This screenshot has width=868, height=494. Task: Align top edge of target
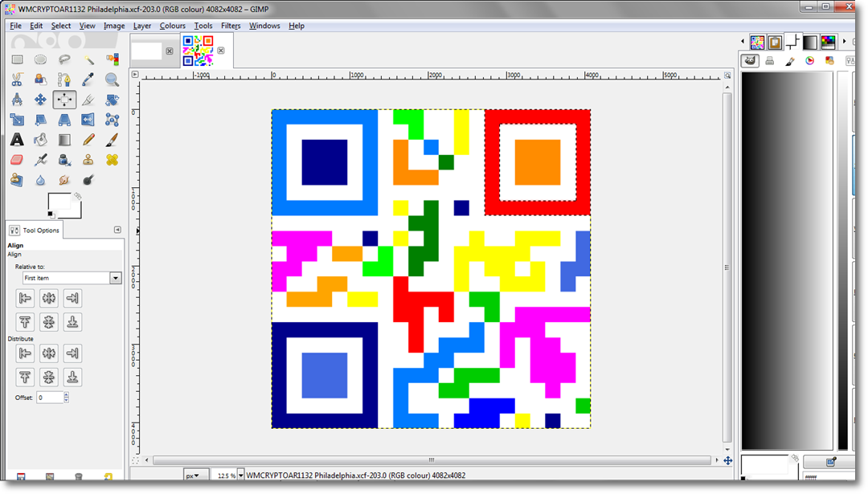25,322
